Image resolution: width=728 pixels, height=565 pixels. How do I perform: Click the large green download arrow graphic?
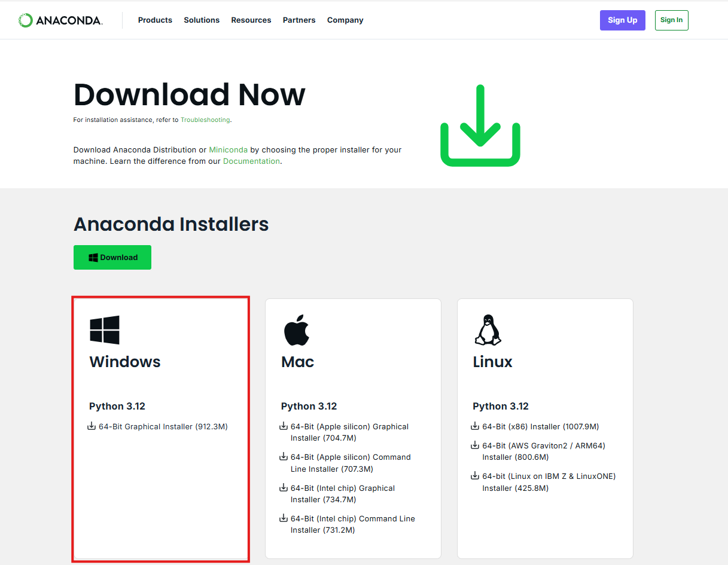coord(480,126)
